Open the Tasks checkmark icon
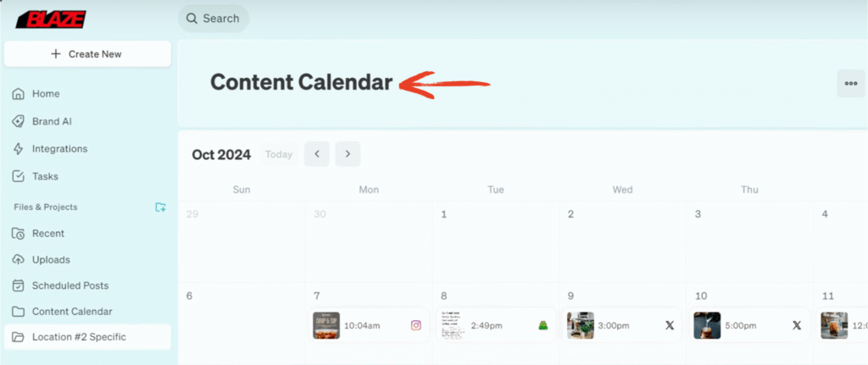 coord(19,177)
